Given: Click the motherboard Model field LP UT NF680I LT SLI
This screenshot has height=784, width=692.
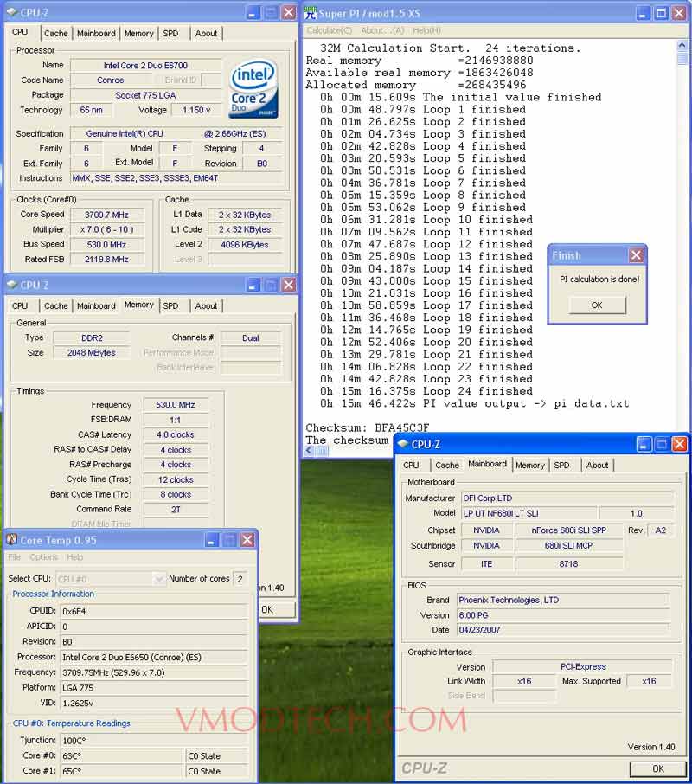Looking at the screenshot, I should [529, 513].
